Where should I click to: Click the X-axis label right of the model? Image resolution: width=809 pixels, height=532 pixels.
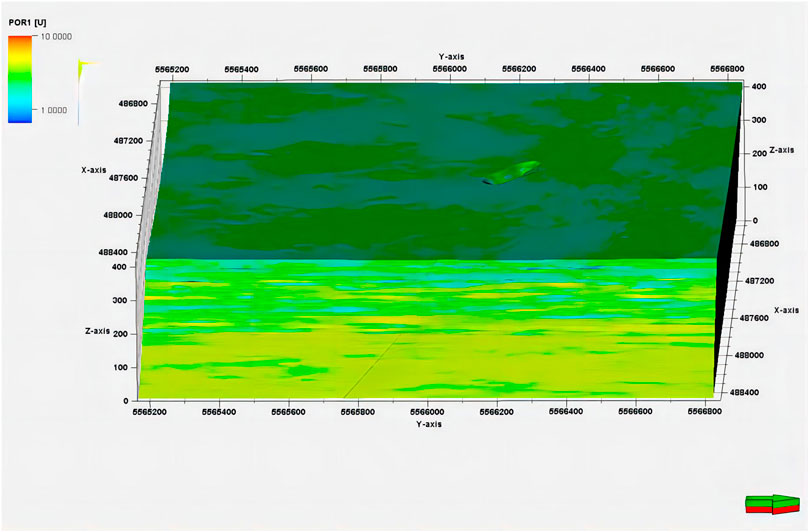click(x=786, y=310)
